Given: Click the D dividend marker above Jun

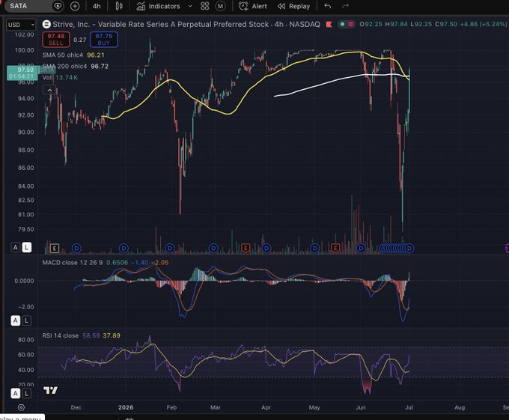Looking at the screenshot, I should click(x=361, y=249).
